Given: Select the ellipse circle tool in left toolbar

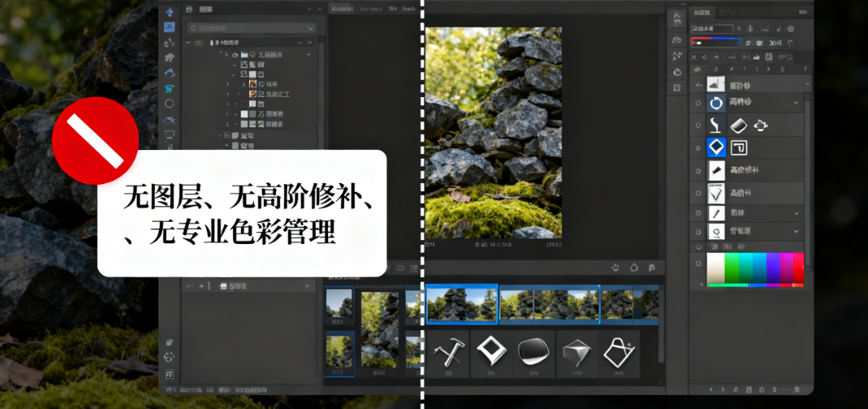Looking at the screenshot, I should click(169, 103).
